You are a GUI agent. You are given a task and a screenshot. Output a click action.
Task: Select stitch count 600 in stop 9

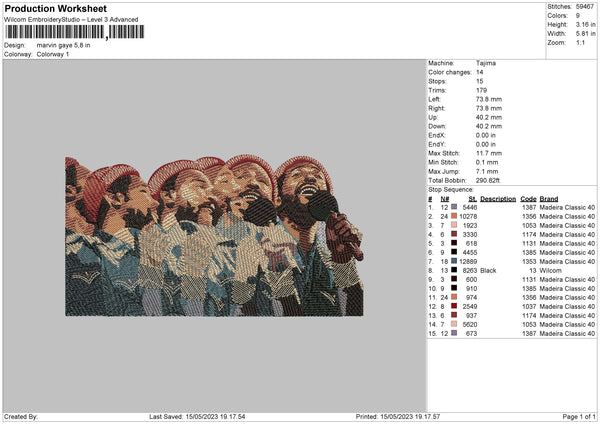[x=471, y=280]
